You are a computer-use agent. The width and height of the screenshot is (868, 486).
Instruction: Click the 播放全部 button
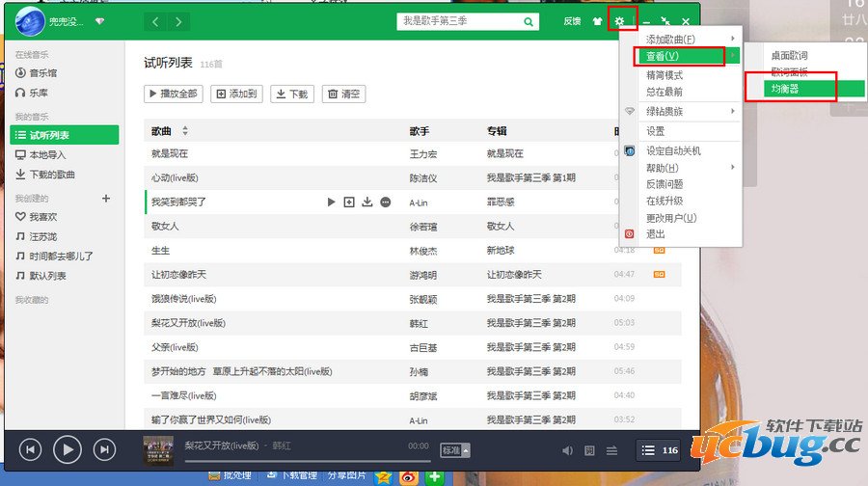coord(174,94)
